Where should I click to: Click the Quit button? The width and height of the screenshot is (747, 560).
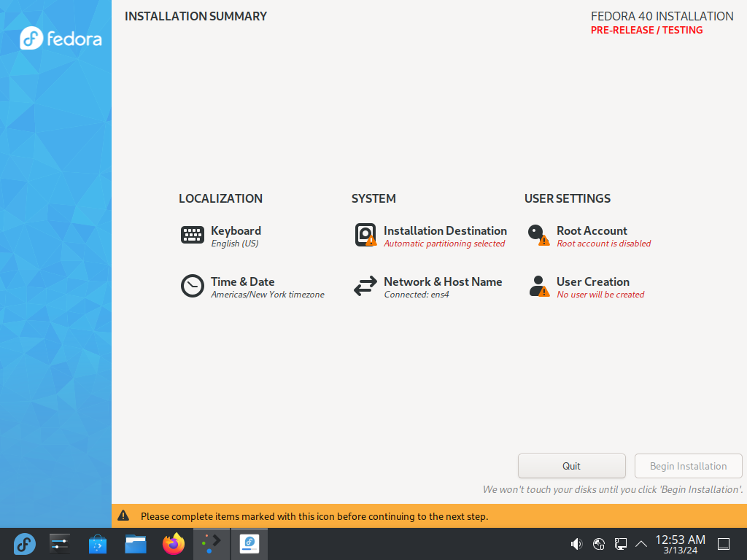point(572,466)
